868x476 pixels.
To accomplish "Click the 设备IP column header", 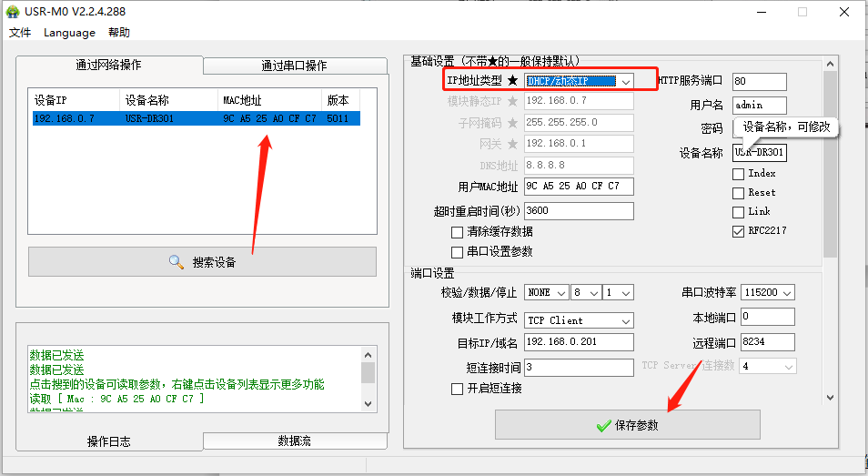I will pyautogui.click(x=75, y=100).
